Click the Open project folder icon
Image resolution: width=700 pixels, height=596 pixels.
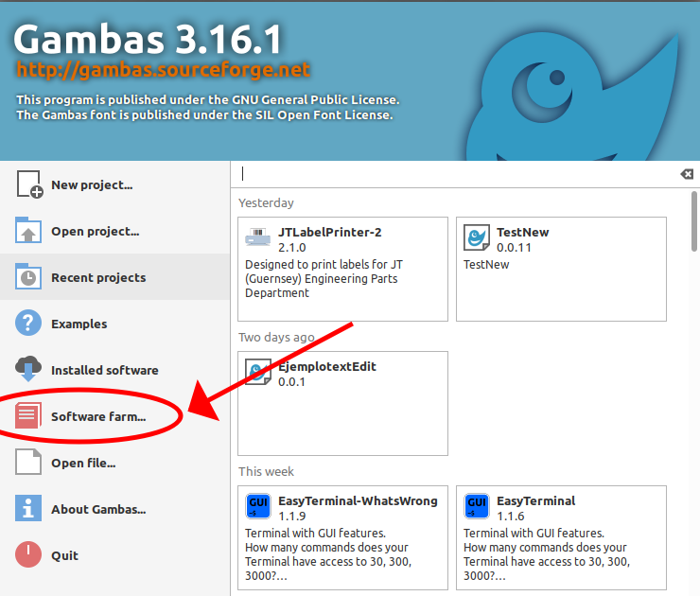pyautogui.click(x=28, y=231)
